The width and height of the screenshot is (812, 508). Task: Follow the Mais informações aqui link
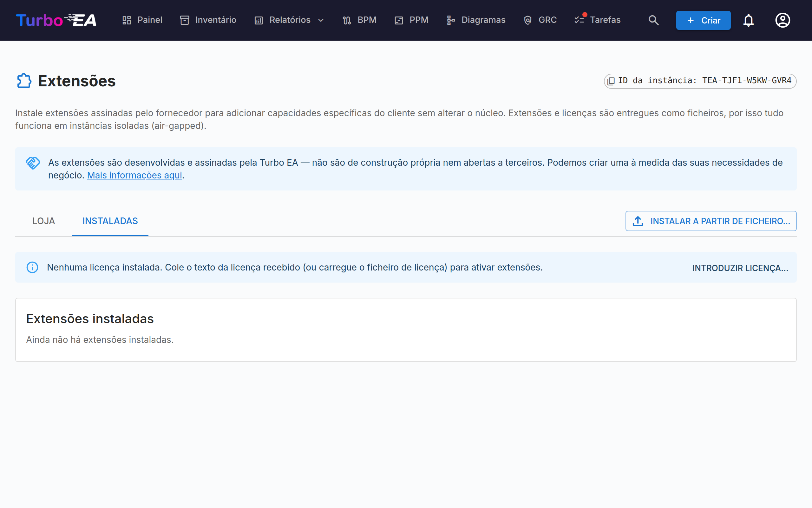pos(134,175)
